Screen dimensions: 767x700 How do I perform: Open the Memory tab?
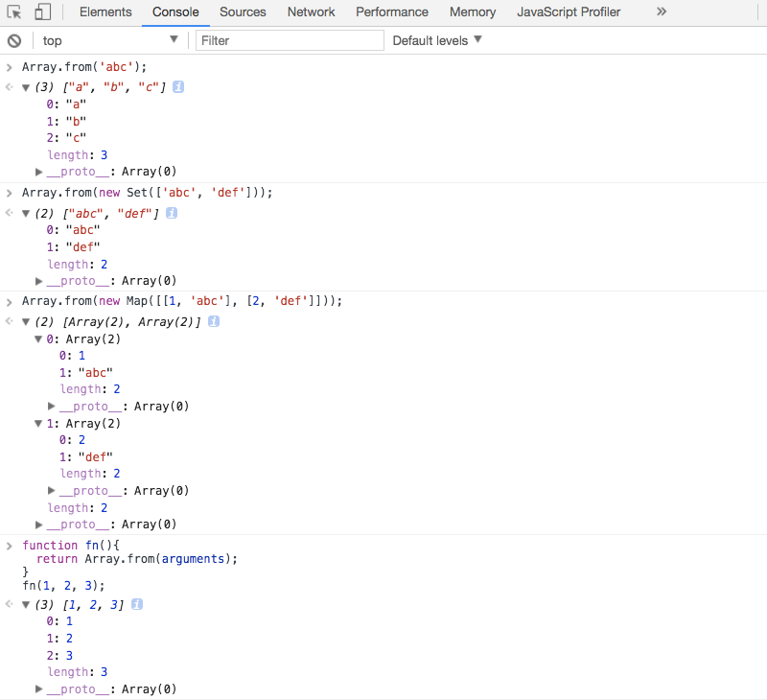pos(473,12)
